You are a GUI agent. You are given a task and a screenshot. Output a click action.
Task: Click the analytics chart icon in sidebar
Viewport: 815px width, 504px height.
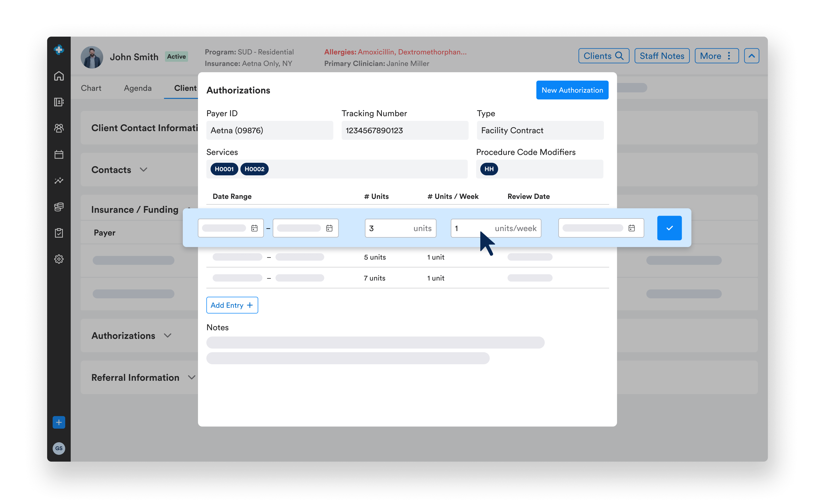pos(59,180)
